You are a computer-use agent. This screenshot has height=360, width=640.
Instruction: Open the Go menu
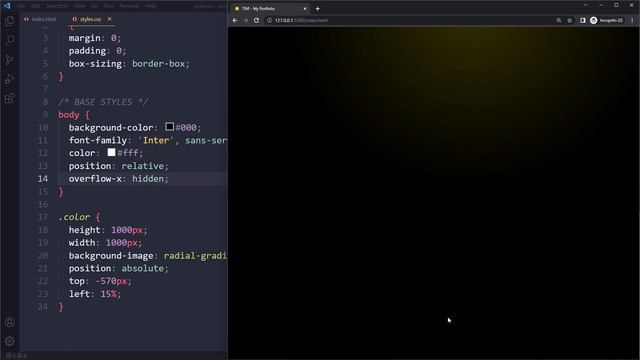point(94,6)
